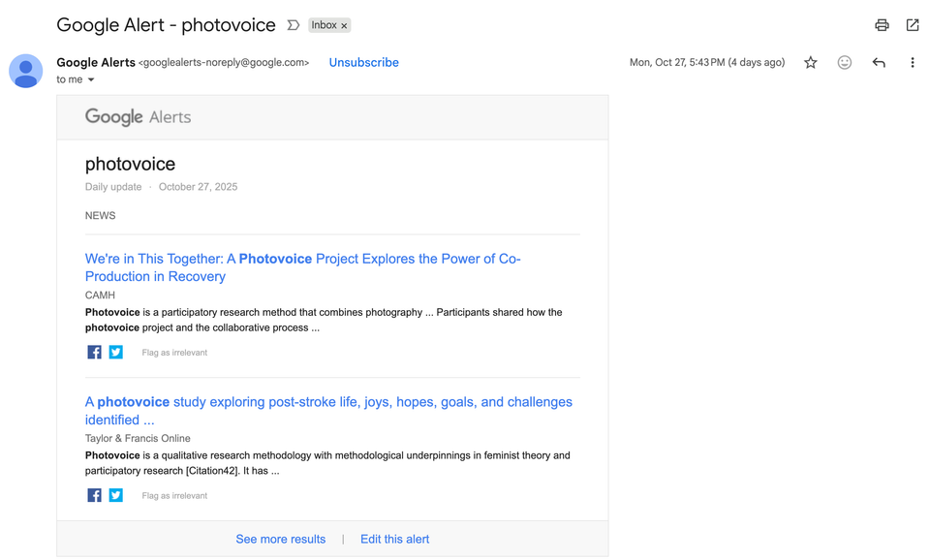Share the stroke study article on Twitter
This screenshot has height=560, width=930.
click(x=115, y=495)
